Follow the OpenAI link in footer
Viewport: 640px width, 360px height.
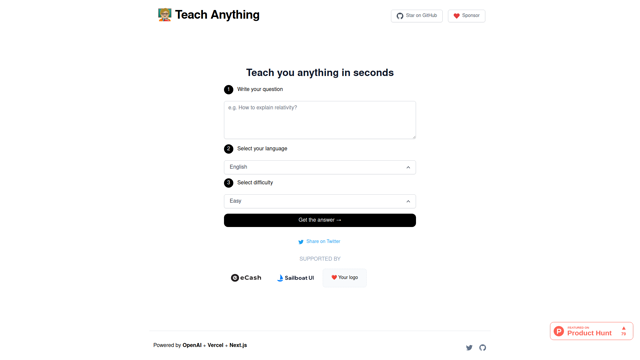(x=192, y=345)
